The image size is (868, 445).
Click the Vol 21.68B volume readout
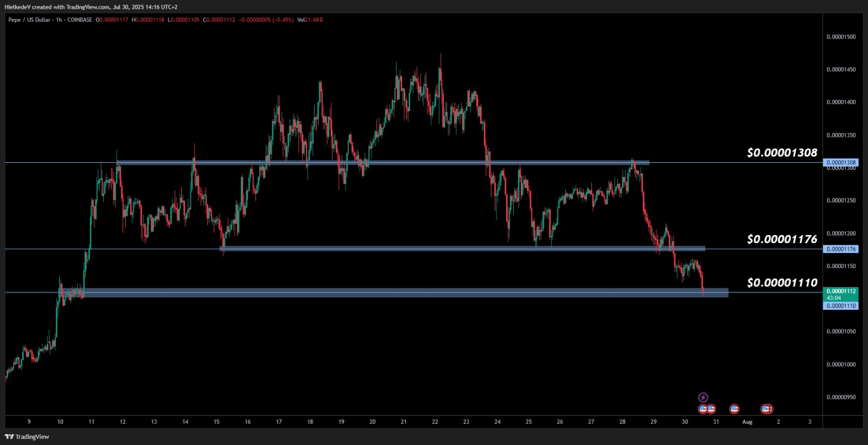coord(310,20)
